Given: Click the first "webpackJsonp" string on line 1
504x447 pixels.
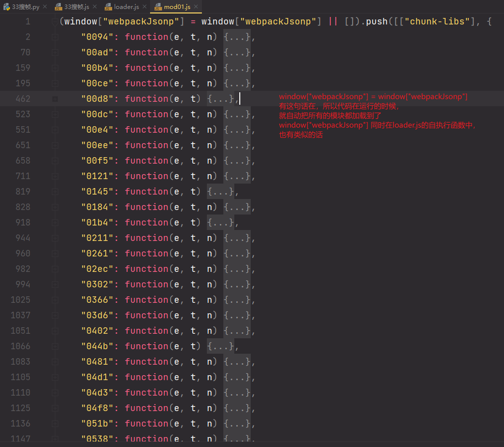Looking at the screenshot, I should 141,21.
